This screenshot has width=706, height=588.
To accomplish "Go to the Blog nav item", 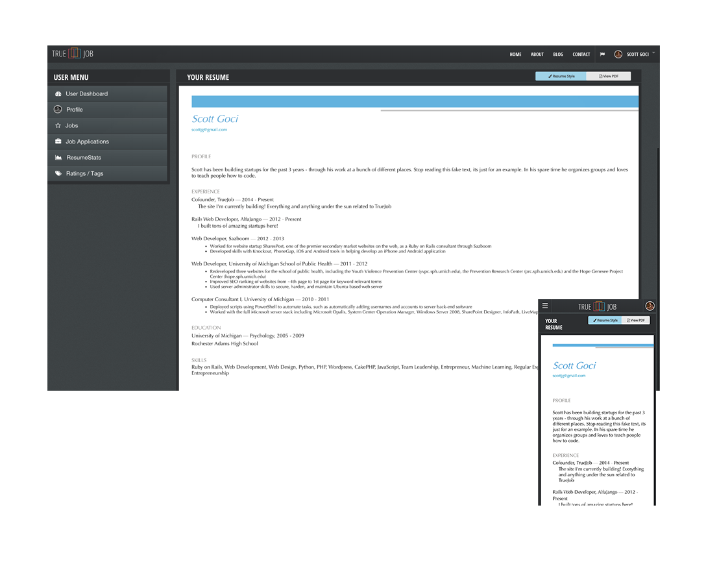I will click(x=558, y=55).
